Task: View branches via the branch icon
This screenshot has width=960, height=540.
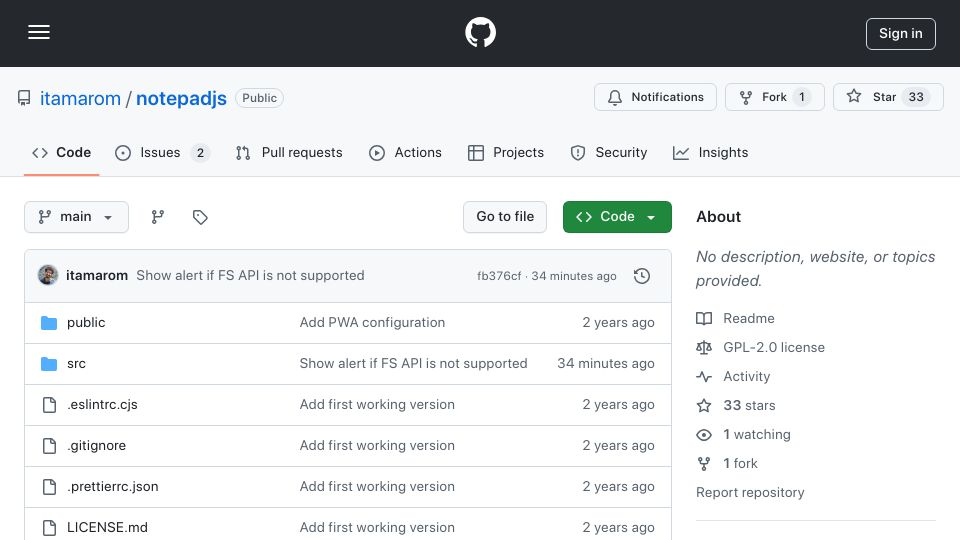Action: [158, 217]
